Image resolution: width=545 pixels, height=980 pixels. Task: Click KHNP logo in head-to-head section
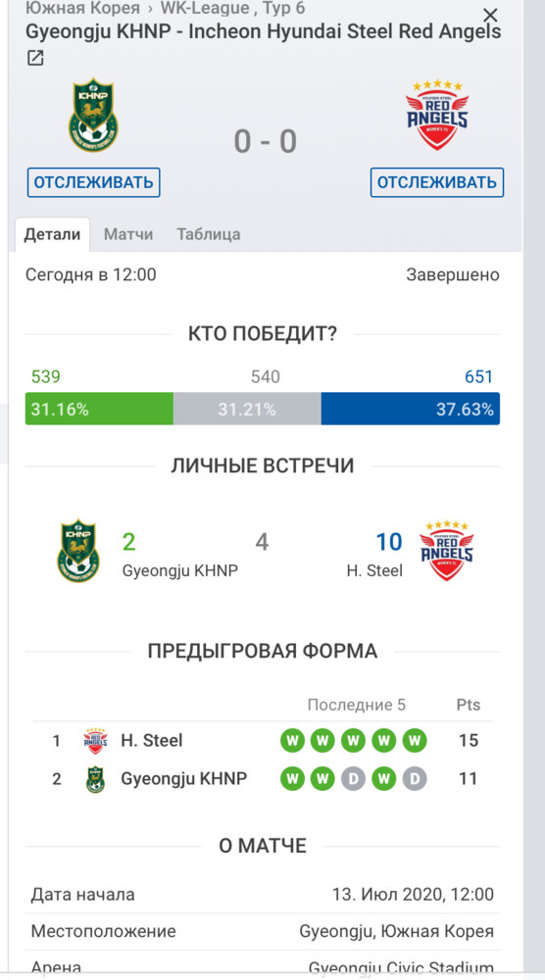(78, 551)
